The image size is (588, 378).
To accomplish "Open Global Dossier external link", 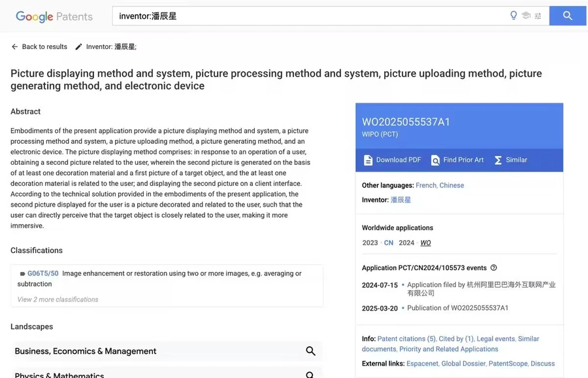I will [463, 364].
